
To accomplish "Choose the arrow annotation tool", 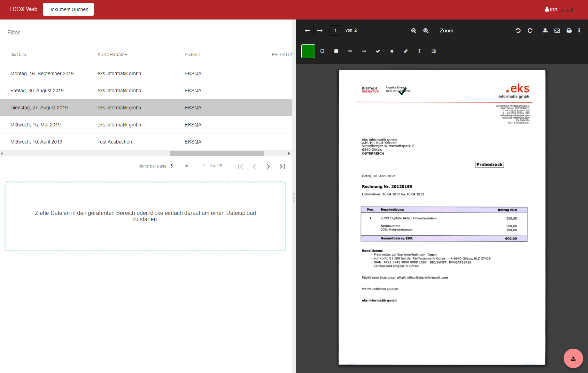I will pos(364,51).
